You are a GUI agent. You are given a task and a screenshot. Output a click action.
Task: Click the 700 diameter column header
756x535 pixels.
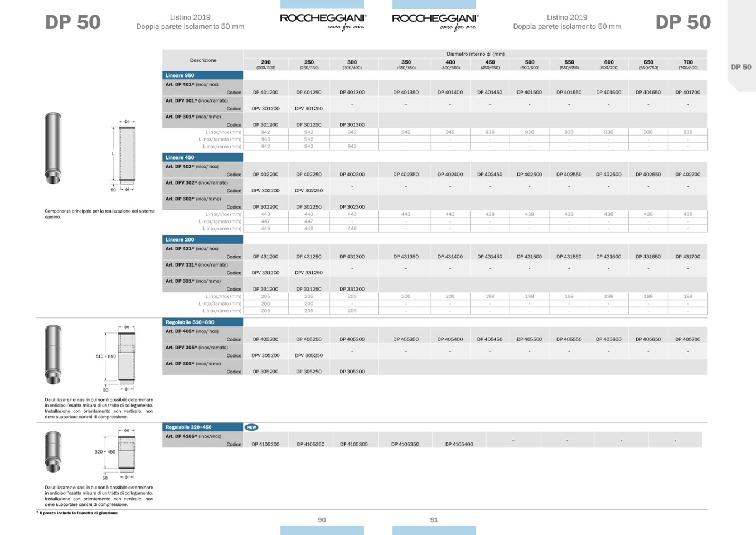688,64
